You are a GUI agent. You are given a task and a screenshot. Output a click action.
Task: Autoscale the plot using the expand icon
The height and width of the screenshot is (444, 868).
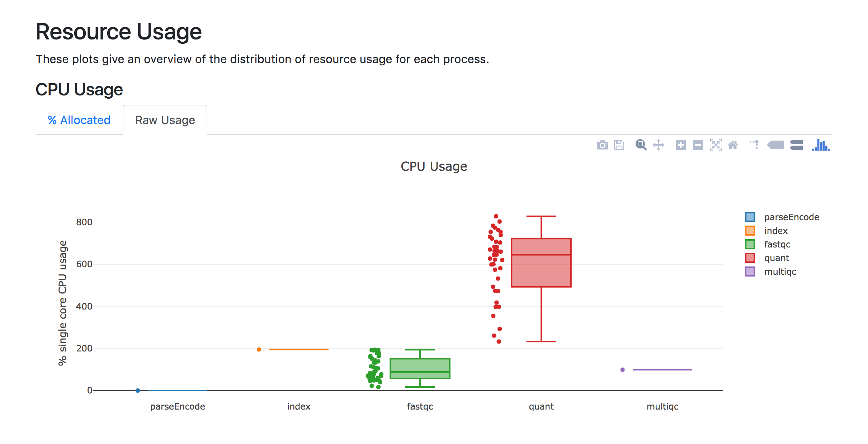(x=715, y=145)
